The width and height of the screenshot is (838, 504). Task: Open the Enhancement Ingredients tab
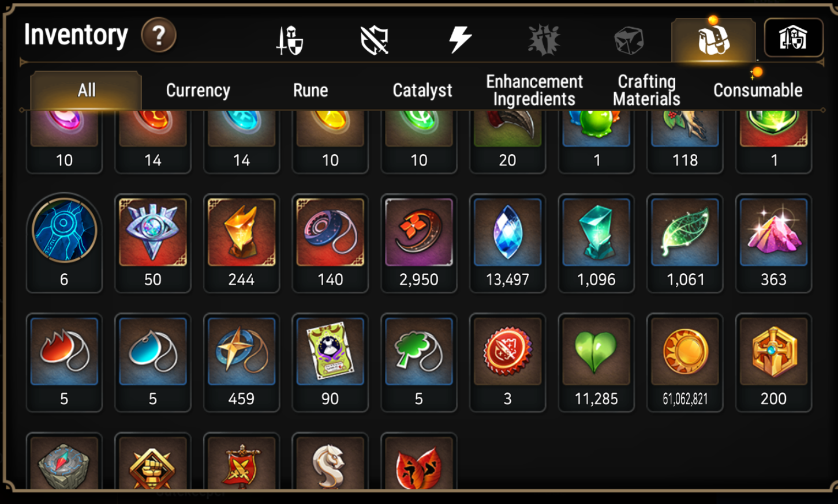point(534,91)
